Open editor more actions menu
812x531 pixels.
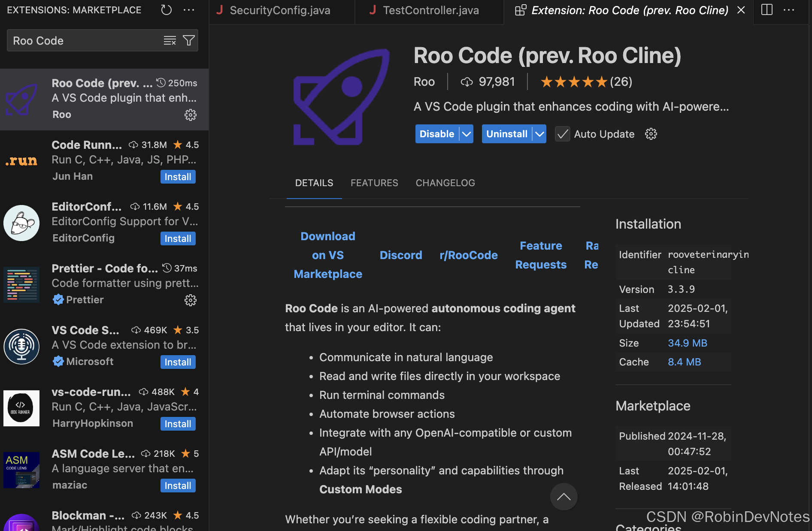pos(789,10)
